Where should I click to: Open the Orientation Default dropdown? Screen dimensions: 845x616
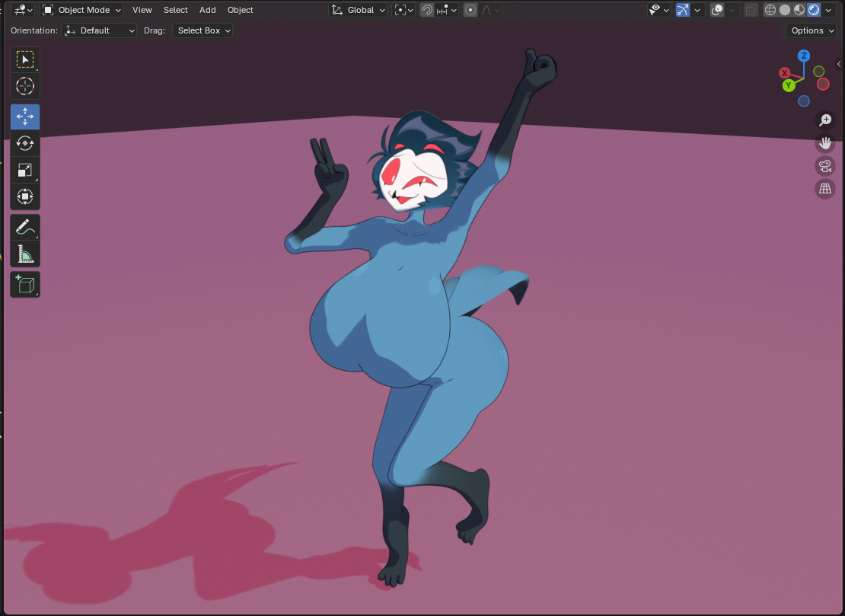coord(99,30)
